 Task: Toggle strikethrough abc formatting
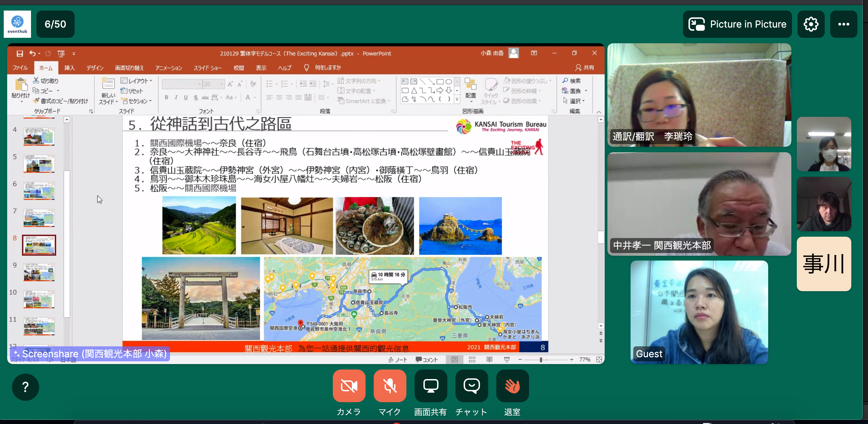click(205, 97)
